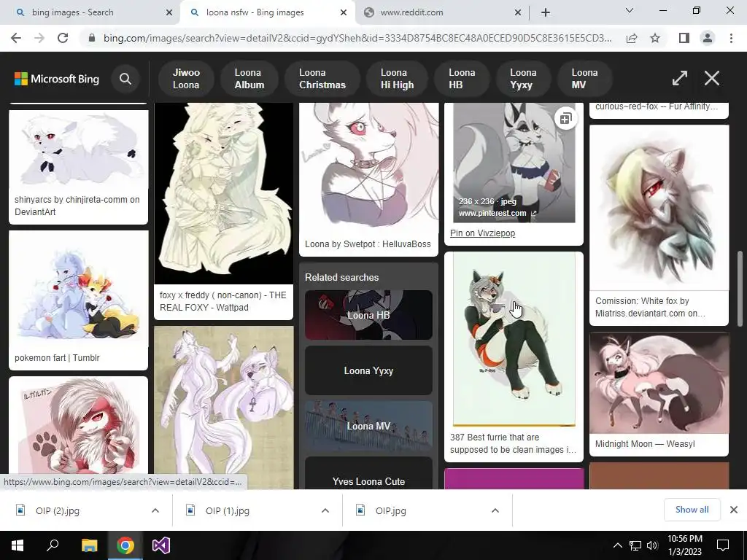Select the Loona Hi High chip
Screen dimensions: 747x560
click(x=397, y=79)
